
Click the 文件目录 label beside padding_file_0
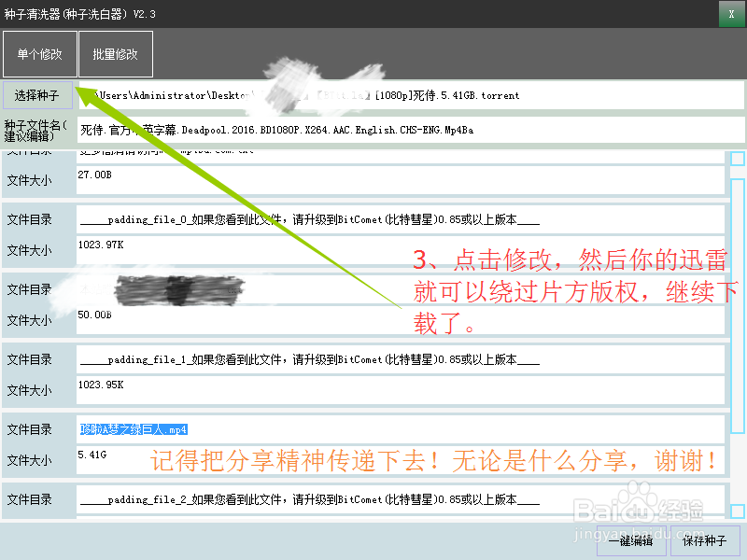[30, 219]
